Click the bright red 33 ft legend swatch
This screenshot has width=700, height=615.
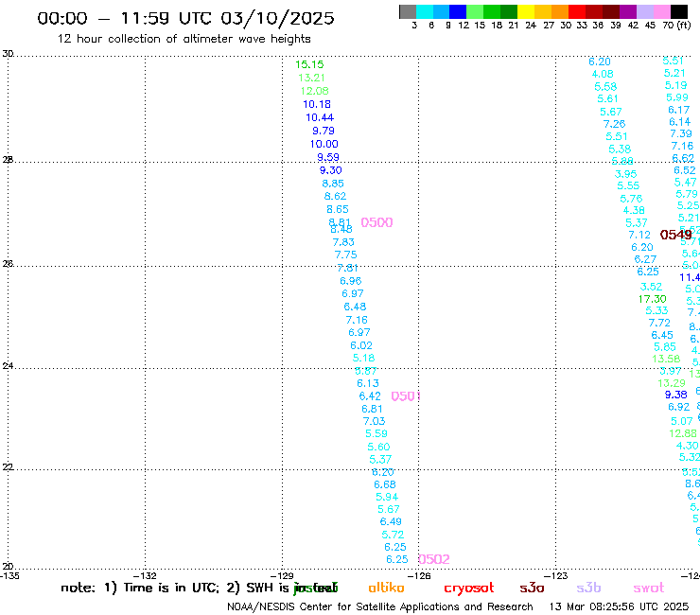[x=577, y=11]
